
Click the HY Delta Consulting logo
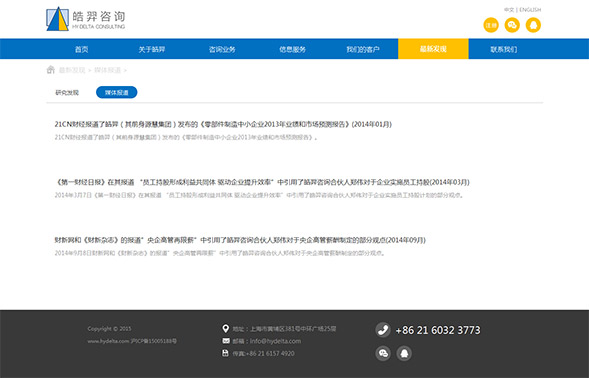point(86,19)
